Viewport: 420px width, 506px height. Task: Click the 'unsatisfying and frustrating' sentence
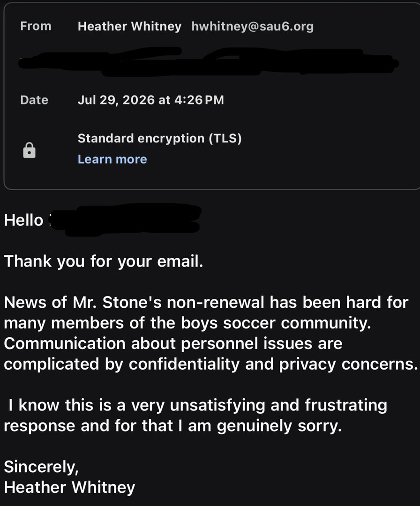click(x=197, y=405)
